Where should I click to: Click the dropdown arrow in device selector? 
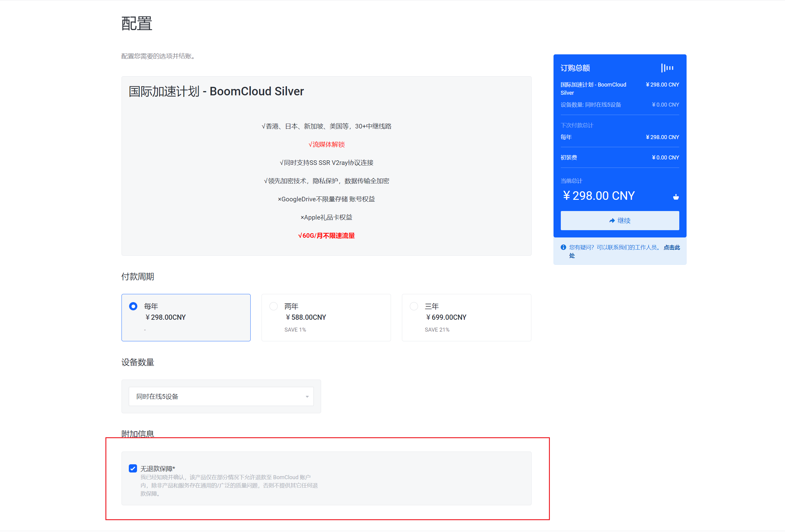pyautogui.click(x=307, y=396)
